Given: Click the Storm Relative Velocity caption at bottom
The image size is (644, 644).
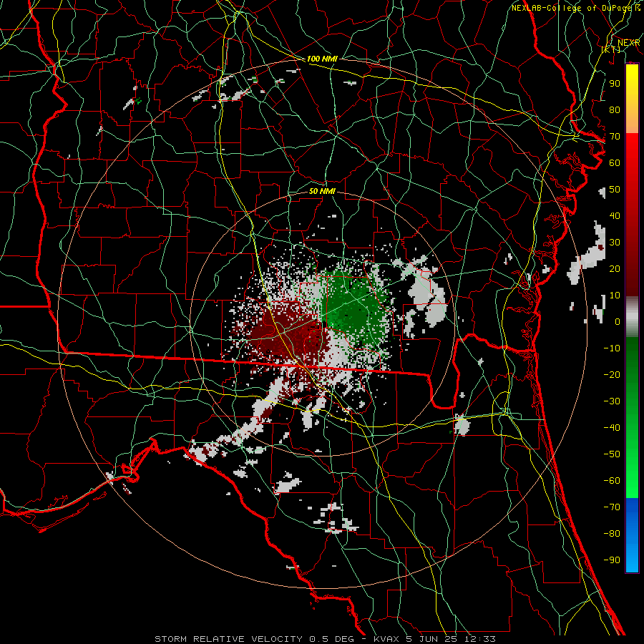Looking at the screenshot, I should pos(326,639).
